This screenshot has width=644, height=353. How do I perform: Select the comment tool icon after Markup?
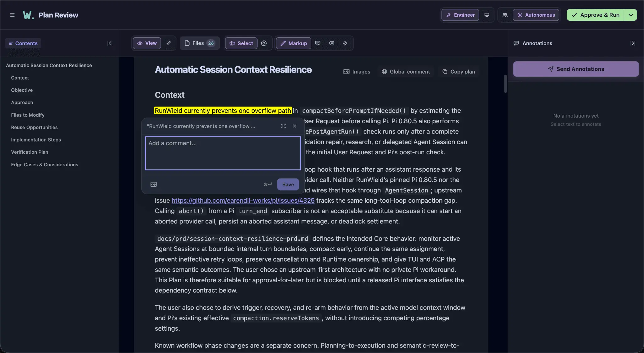pyautogui.click(x=318, y=43)
